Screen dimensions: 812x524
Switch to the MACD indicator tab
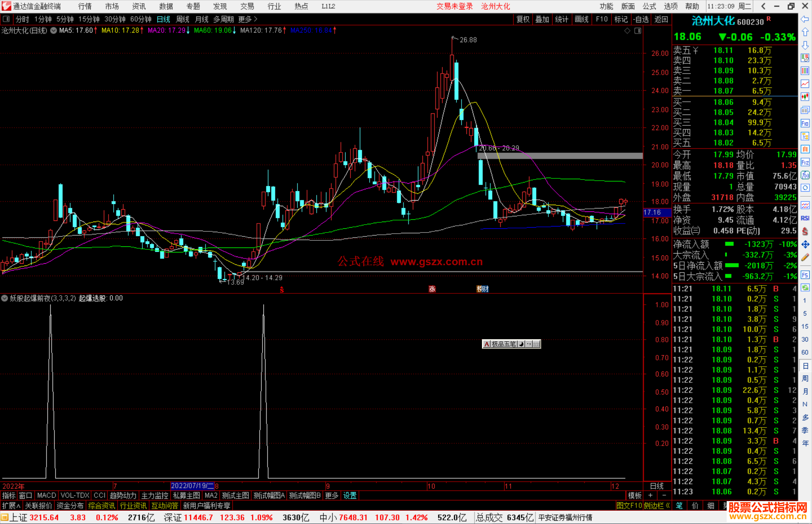(46, 495)
